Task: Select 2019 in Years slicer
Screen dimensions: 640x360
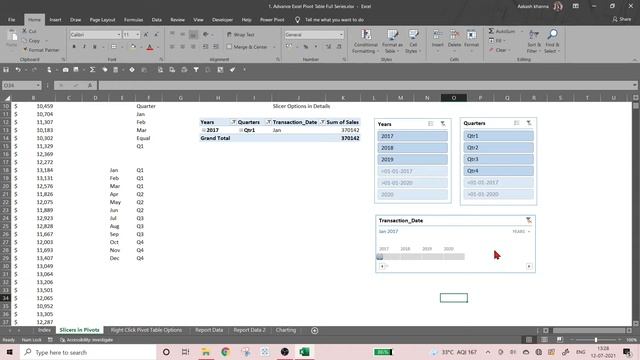Action: click(412, 160)
